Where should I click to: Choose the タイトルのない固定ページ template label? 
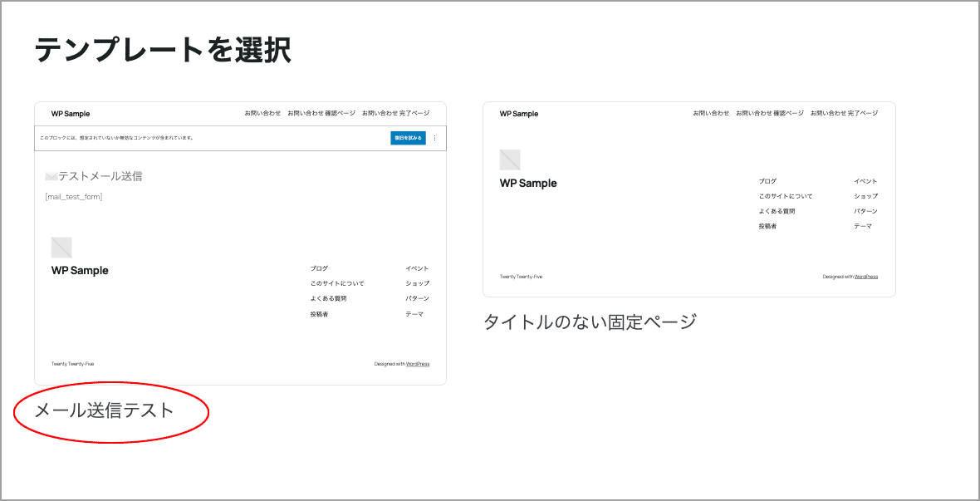click(x=590, y=322)
